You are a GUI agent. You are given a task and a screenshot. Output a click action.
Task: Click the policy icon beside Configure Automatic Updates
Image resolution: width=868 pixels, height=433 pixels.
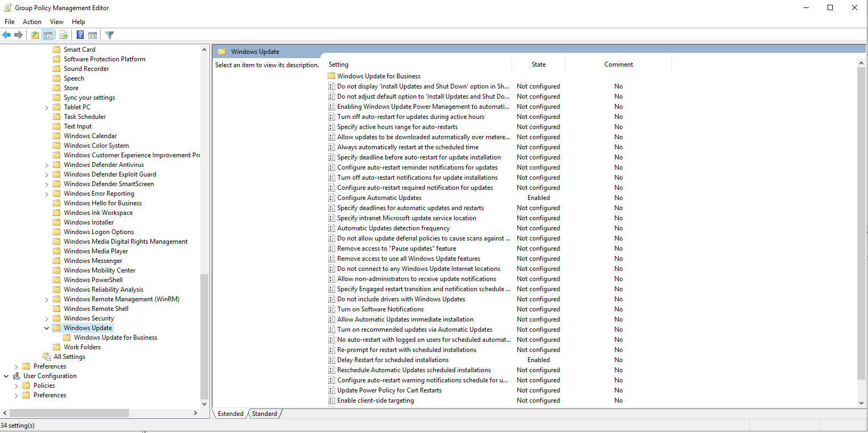click(x=331, y=198)
